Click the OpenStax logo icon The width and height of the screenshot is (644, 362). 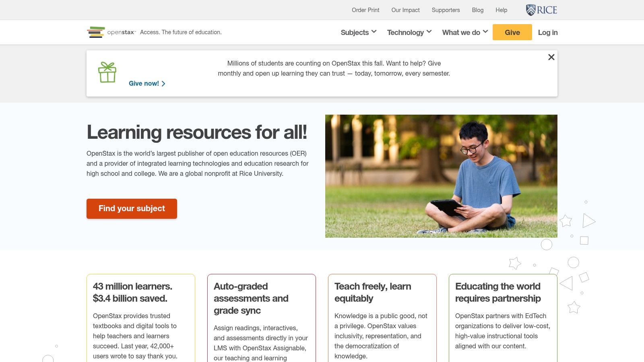coord(96,32)
